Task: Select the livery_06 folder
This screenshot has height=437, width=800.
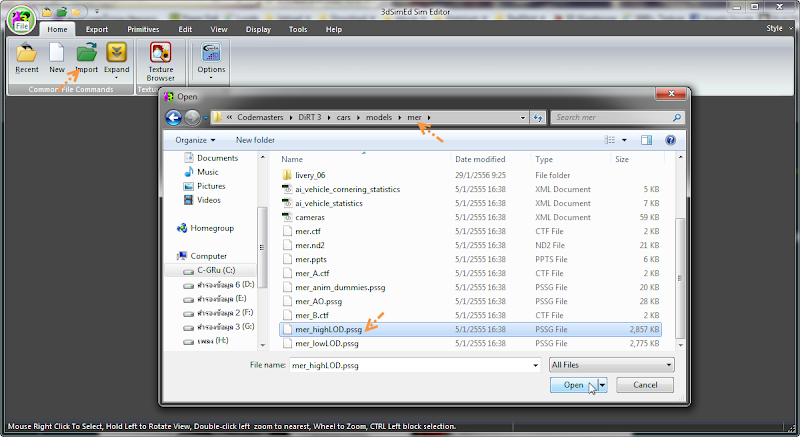Action: click(x=304, y=175)
